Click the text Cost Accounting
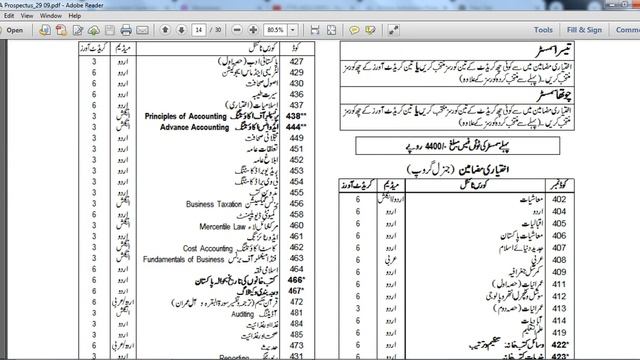This screenshot has height=360, width=640. coord(208,248)
